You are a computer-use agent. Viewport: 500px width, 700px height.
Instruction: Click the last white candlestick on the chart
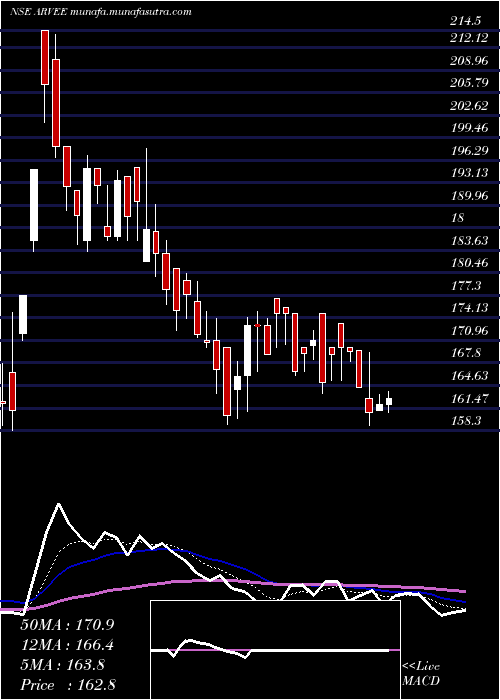pyautogui.click(x=389, y=401)
